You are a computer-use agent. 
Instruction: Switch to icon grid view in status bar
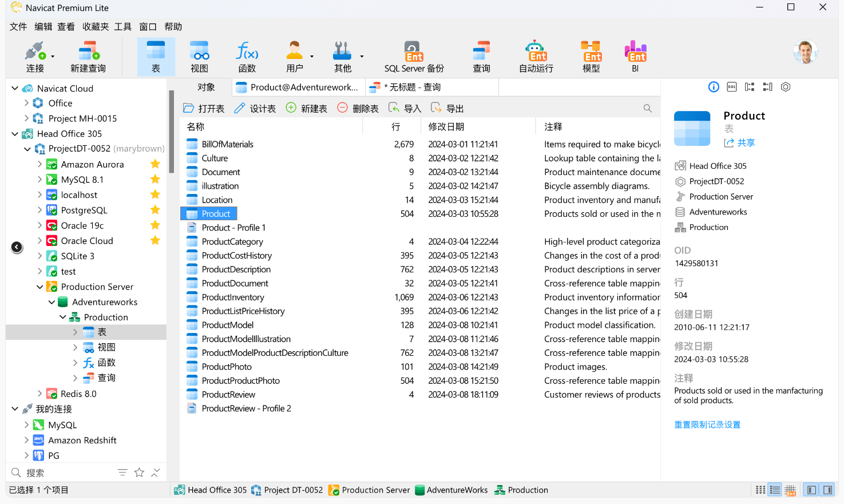[x=760, y=490]
